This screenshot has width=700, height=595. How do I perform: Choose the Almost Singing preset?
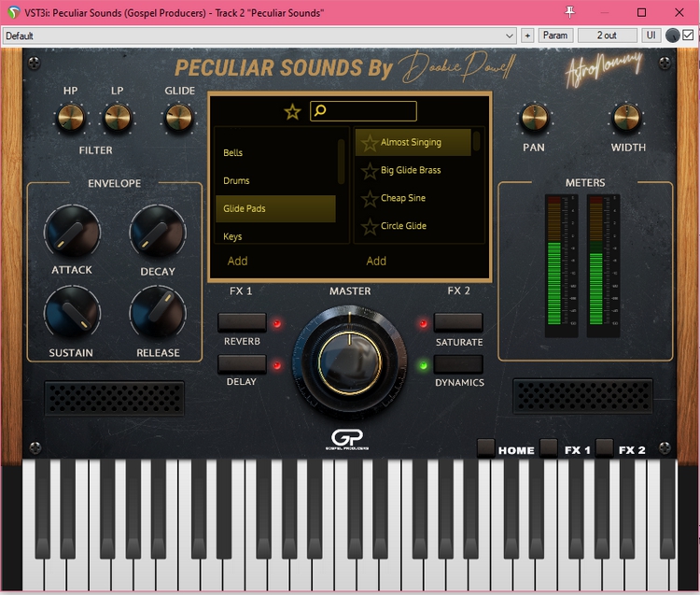pyautogui.click(x=413, y=143)
